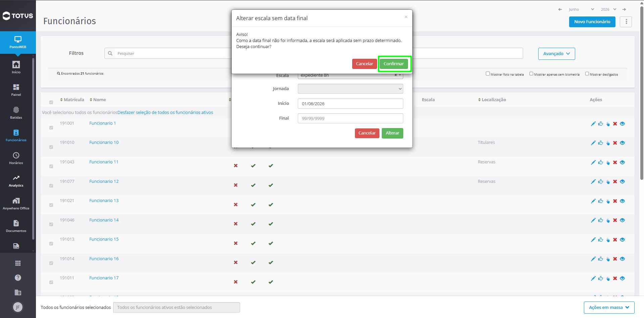
Task: Open the apps grid icon
Action: point(18,263)
